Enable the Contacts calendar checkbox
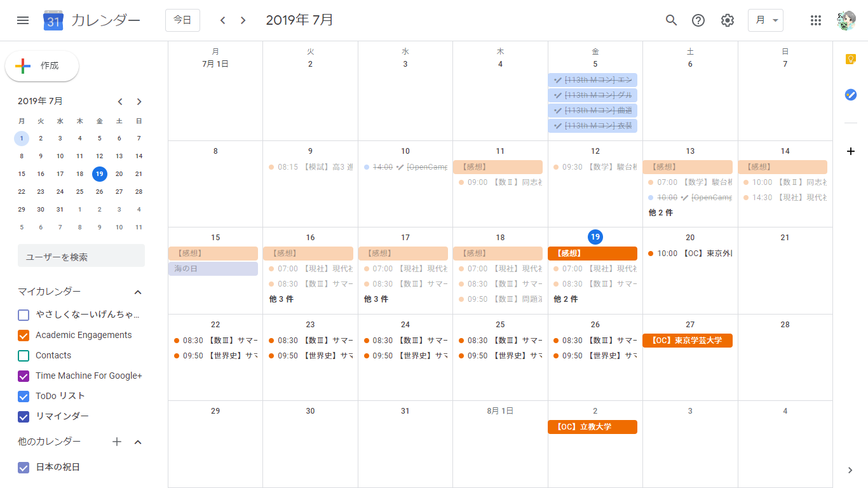 pyautogui.click(x=24, y=355)
